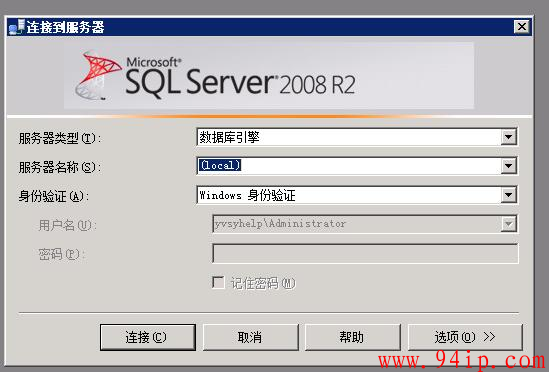Click the 用户名(U) label
Viewport: 549px width, 372px height.
pos(67,225)
